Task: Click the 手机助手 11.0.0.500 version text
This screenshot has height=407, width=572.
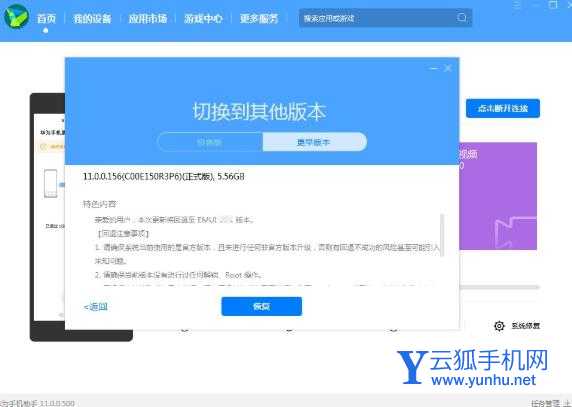Action: pyautogui.click(x=37, y=403)
